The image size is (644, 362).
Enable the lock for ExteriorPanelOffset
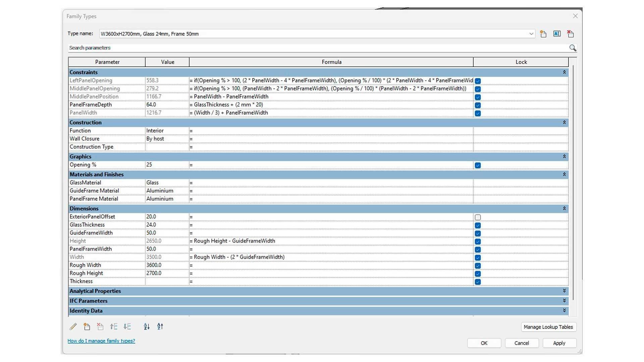[478, 217]
